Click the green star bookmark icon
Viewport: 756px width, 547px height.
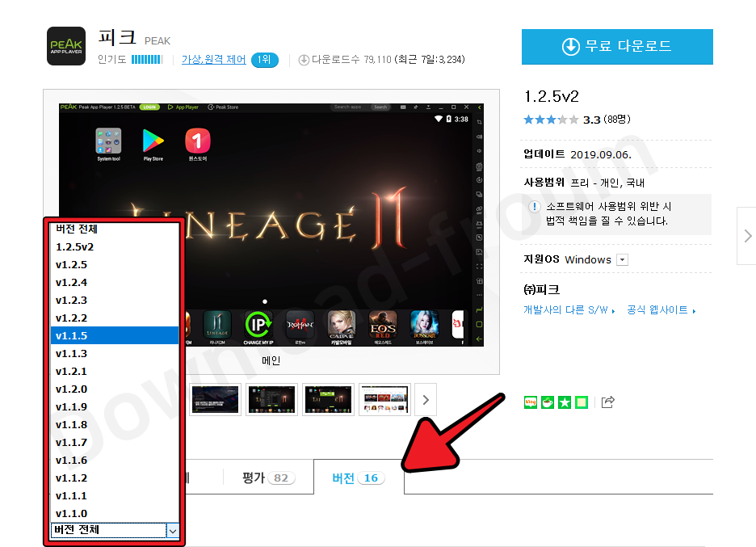point(565,402)
